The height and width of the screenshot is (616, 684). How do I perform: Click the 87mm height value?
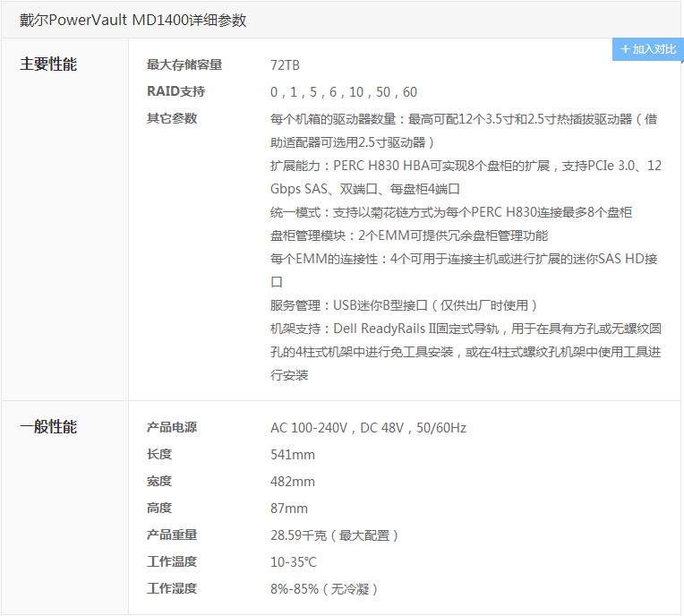coord(289,509)
